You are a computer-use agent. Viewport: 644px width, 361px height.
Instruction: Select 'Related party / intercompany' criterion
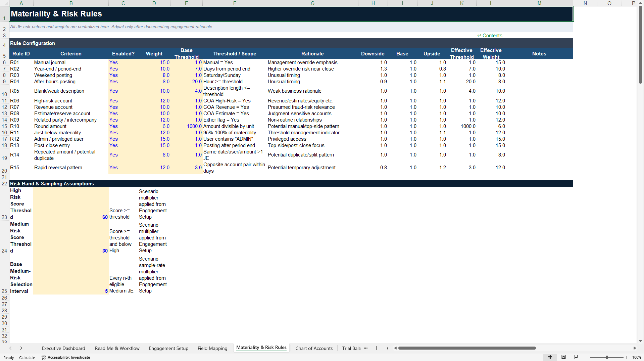71,120
